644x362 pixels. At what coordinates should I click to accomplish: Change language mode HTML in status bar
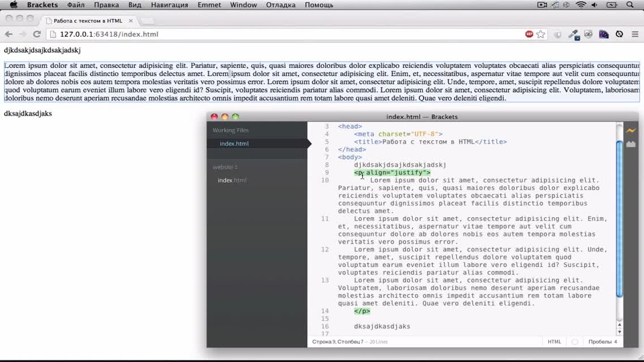(x=554, y=342)
